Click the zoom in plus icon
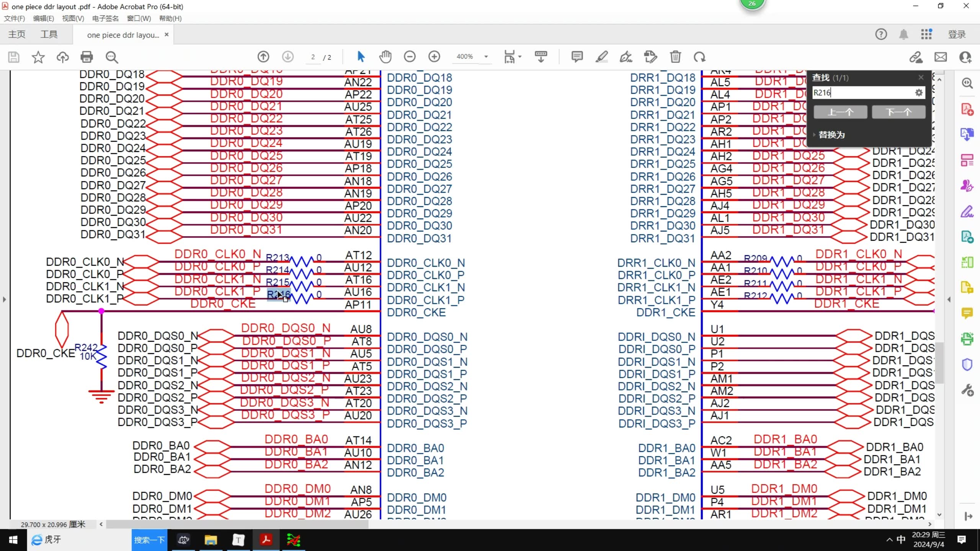 coord(434,57)
